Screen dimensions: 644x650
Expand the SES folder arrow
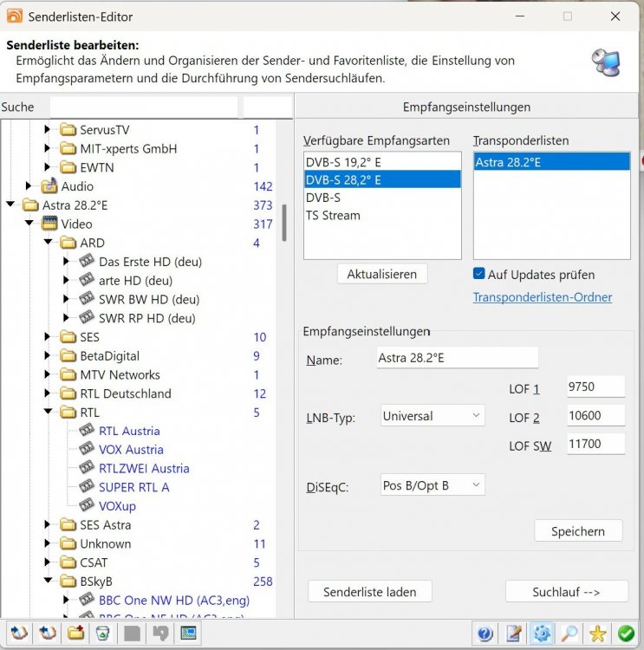coord(48,336)
